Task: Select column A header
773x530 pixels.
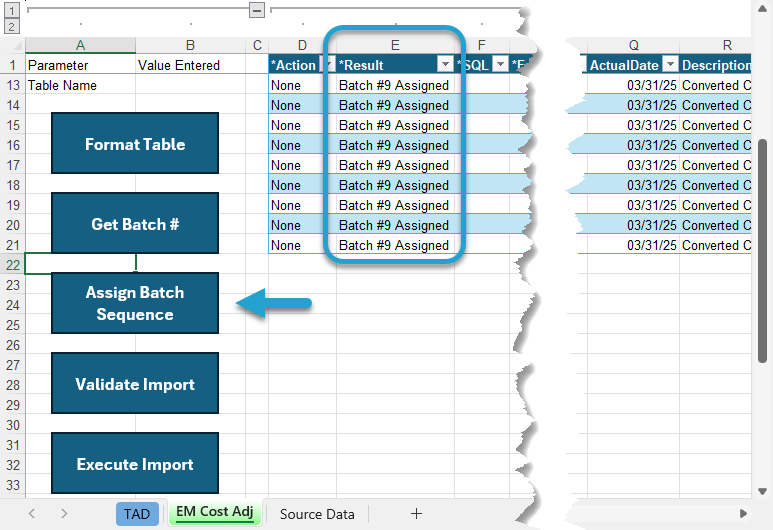Action: tap(80, 45)
